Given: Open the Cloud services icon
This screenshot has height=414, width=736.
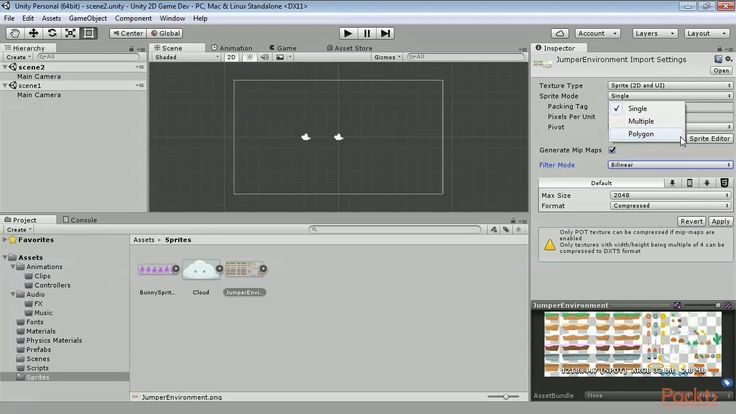Looking at the screenshot, I should (560, 33).
